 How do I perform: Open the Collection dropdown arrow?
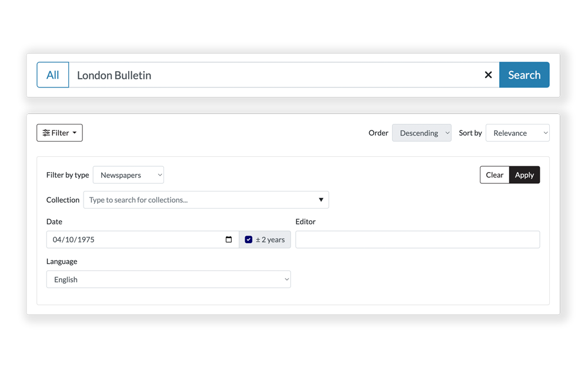321,200
